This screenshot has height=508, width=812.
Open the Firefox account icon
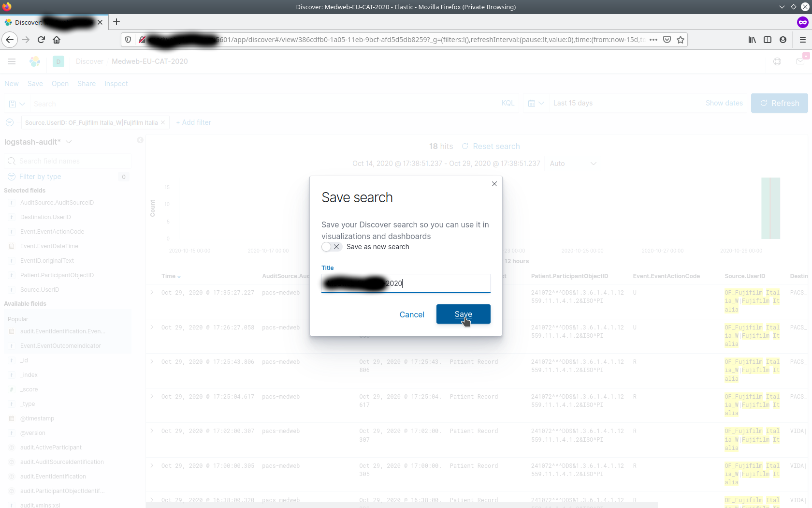(x=783, y=40)
